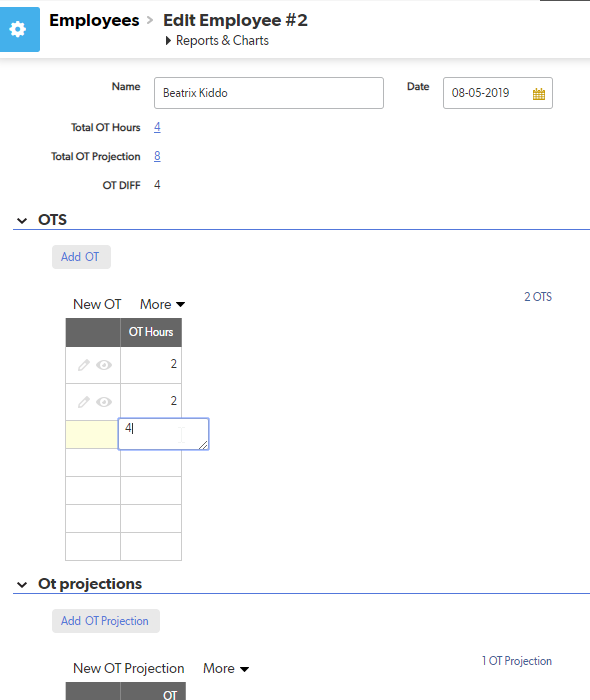
Task: View second OT record via eye icon
Action: (x=104, y=402)
